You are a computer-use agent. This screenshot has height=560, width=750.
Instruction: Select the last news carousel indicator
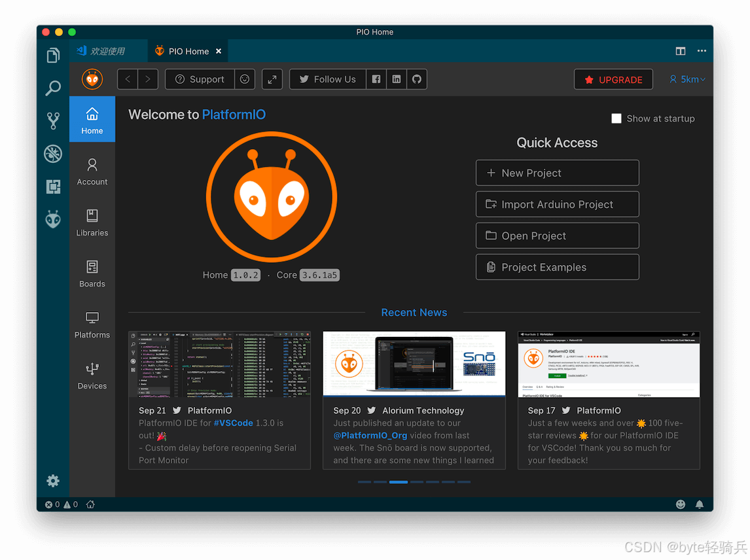click(464, 482)
